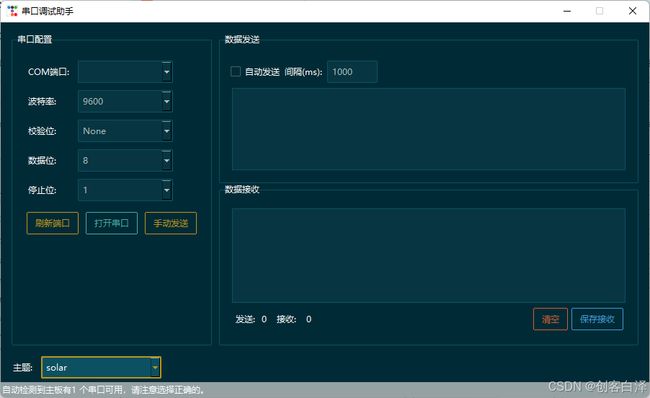650x398 pixels.
Task: Click inside the 数据发送 text area
Action: [x=429, y=129]
